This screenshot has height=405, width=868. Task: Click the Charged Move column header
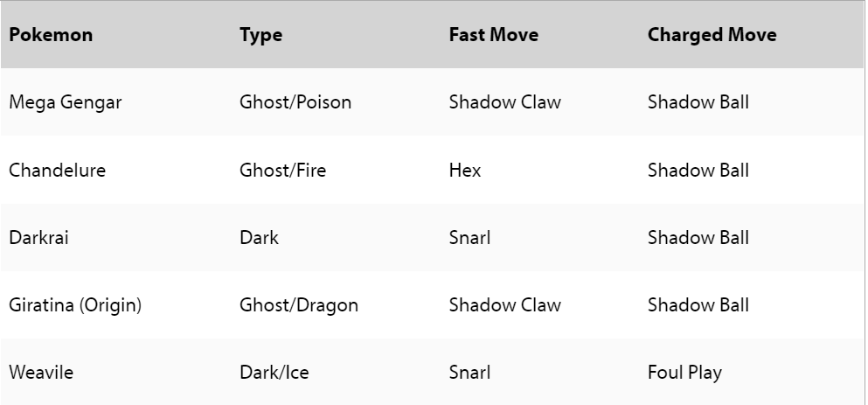pos(712,35)
